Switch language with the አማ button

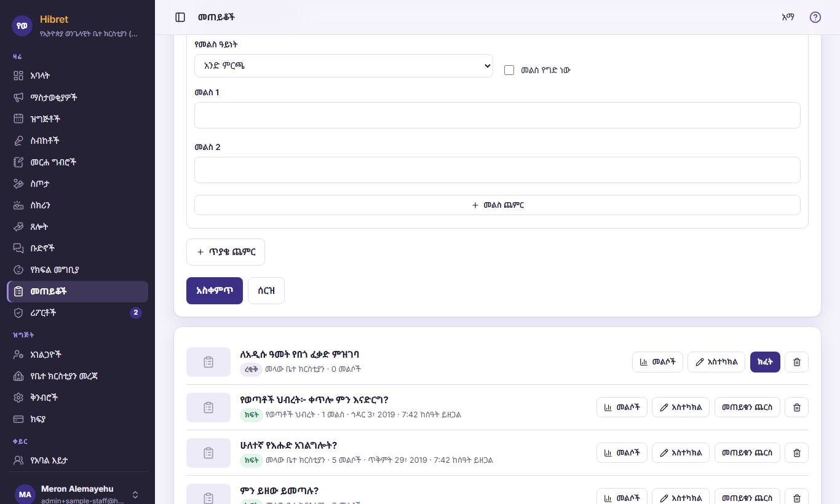click(x=788, y=17)
